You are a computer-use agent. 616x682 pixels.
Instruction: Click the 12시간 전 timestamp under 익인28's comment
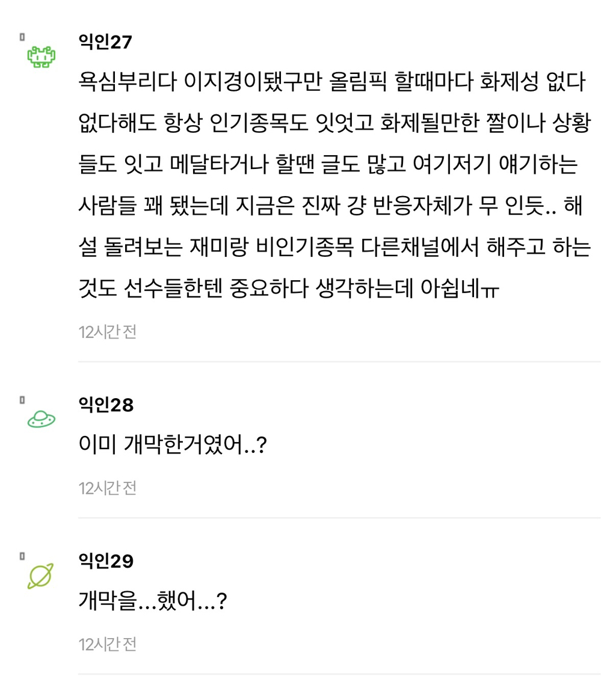click(x=108, y=488)
